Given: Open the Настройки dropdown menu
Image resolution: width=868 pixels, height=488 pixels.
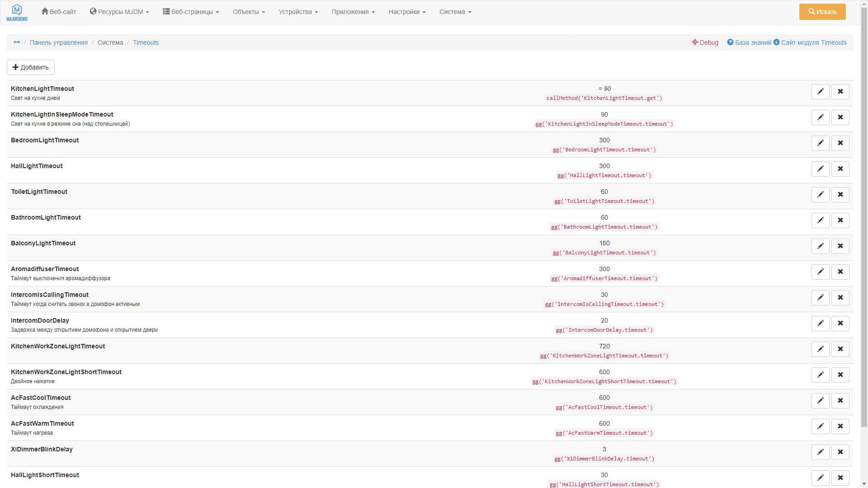Looking at the screenshot, I should (x=406, y=12).
